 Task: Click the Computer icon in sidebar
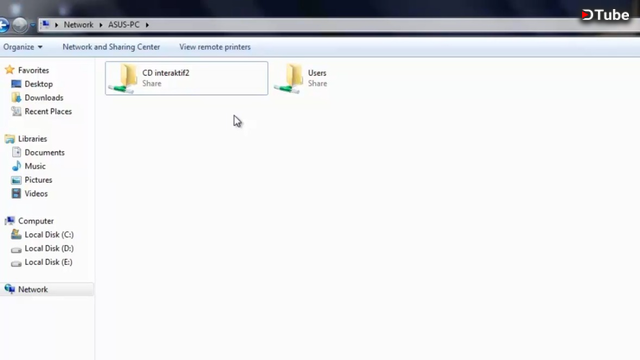click(x=10, y=221)
